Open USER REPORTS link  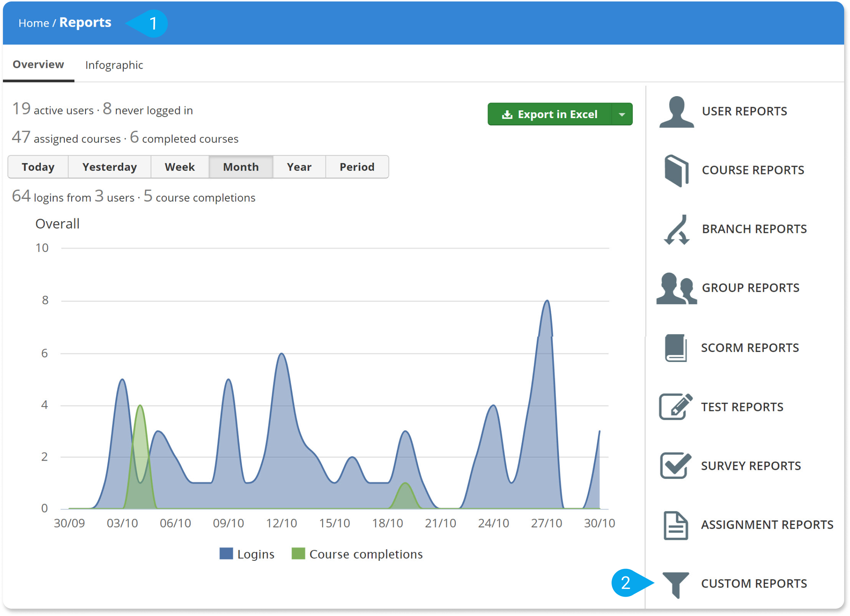744,112
